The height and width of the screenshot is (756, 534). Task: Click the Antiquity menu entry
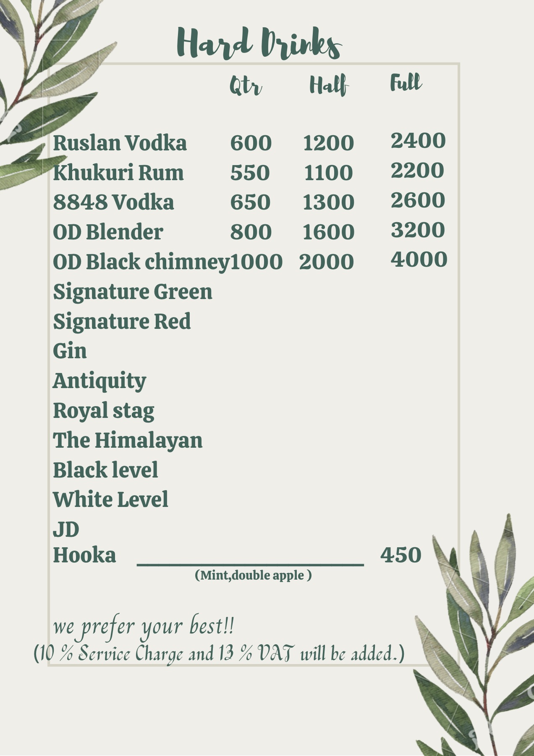click(99, 381)
